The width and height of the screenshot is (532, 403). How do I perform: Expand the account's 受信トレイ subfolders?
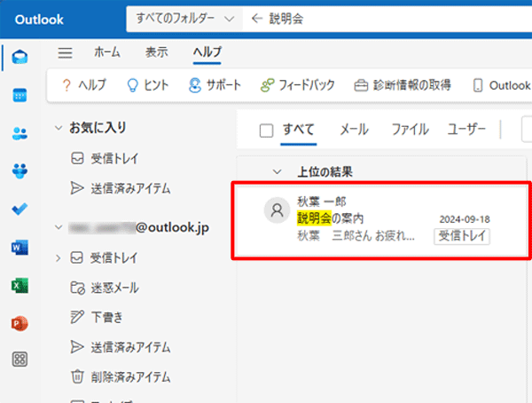[x=58, y=258]
